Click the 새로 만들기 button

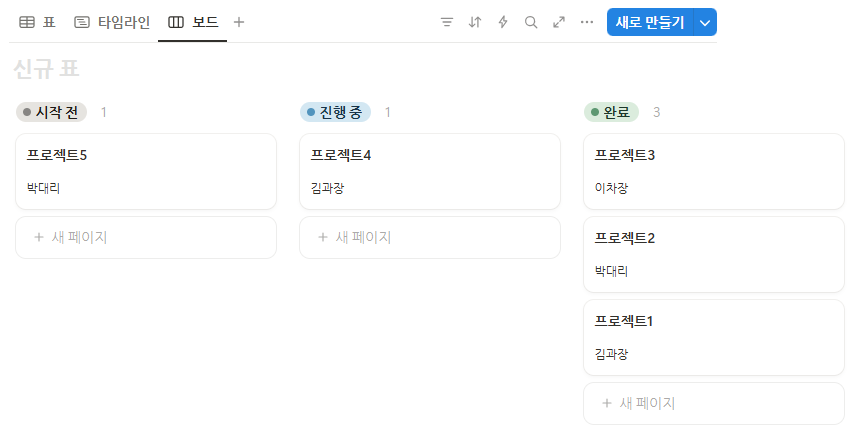(650, 22)
